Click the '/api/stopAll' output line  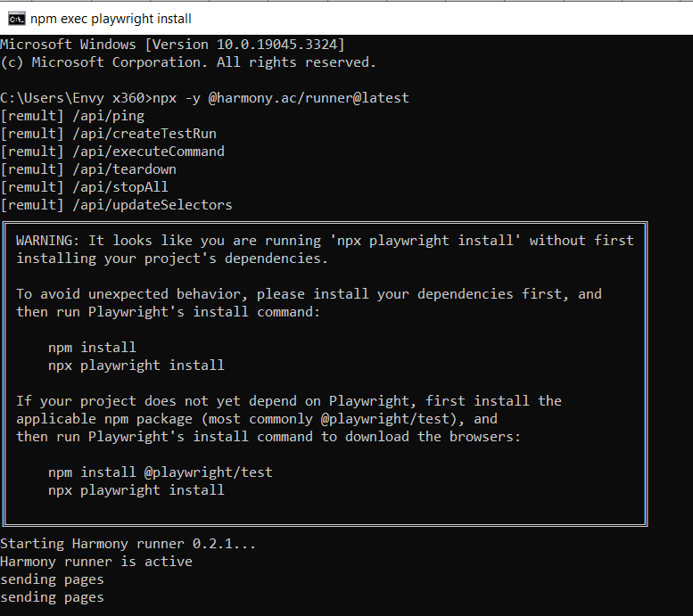pos(85,187)
